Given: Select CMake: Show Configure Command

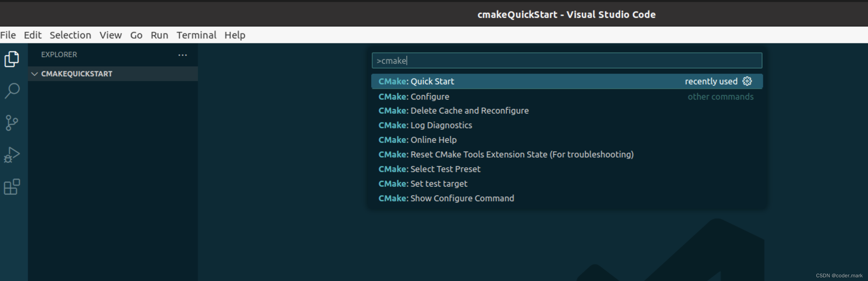Looking at the screenshot, I should pos(567,198).
